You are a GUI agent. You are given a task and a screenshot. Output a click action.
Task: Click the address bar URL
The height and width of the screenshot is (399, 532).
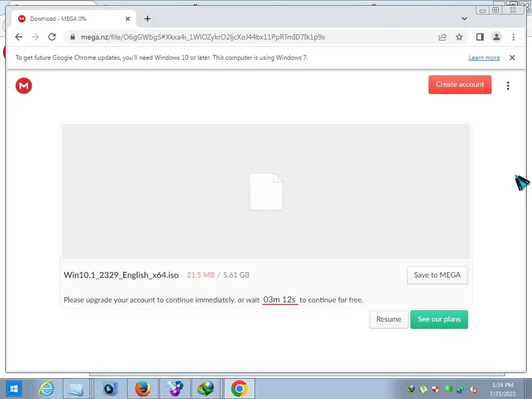click(x=203, y=37)
